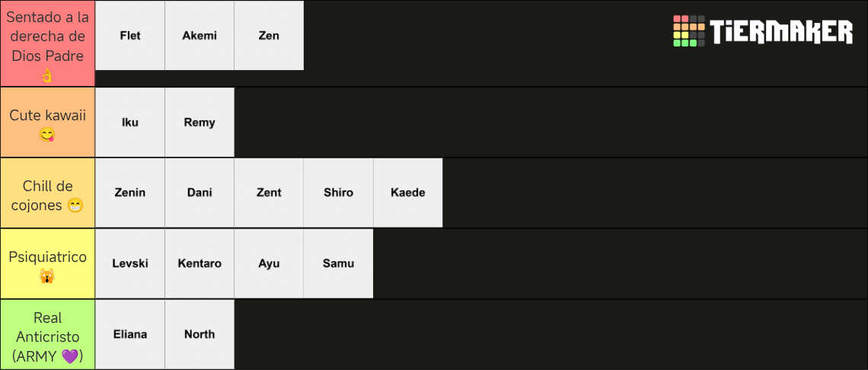868x370 pixels.
Task: Select the Samu tile
Action: coord(338,263)
